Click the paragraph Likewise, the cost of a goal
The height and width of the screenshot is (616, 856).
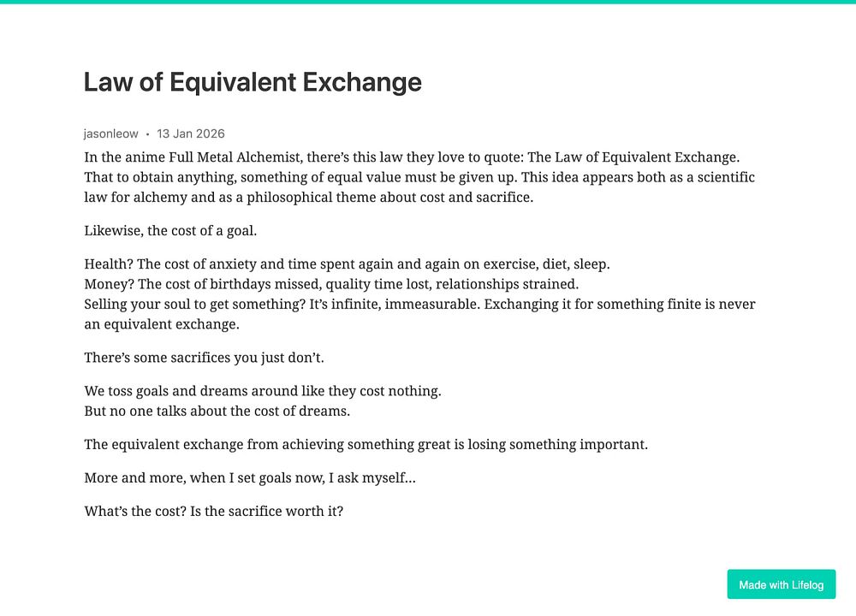(x=170, y=231)
